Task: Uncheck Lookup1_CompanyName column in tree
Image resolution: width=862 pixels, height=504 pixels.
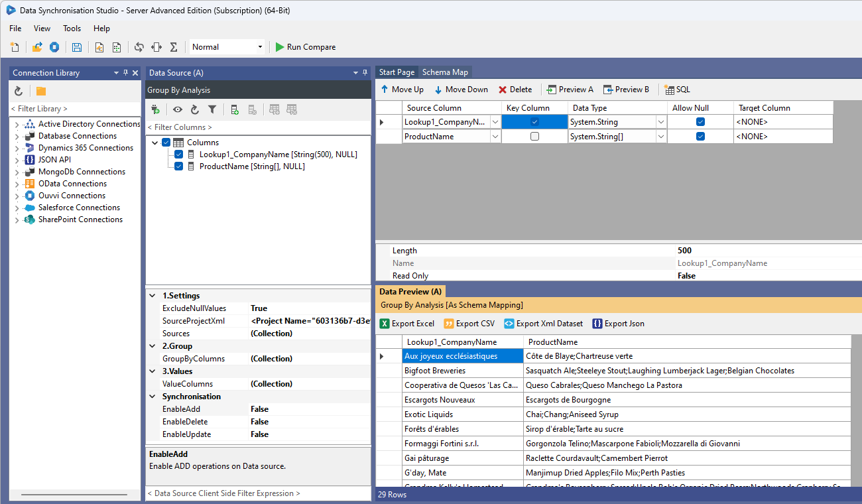Action: coord(178,155)
